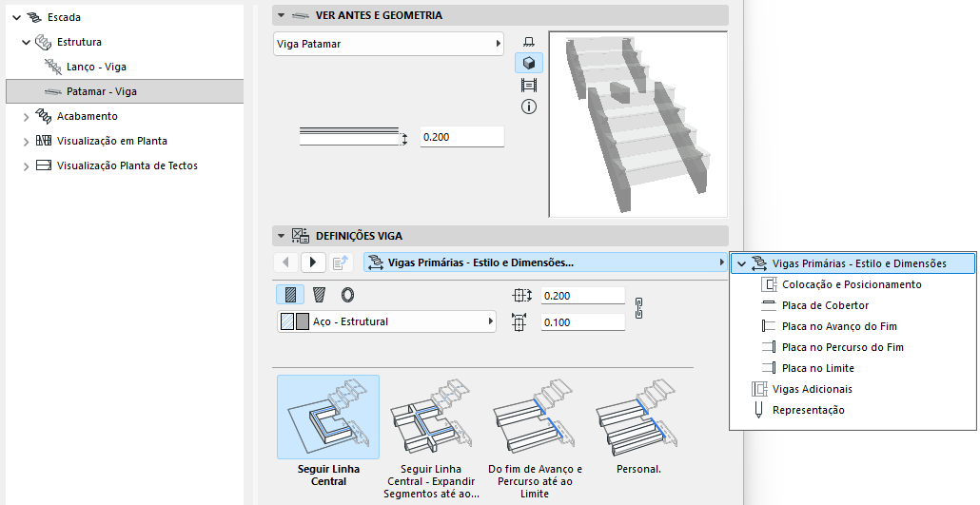This screenshot has height=505, width=980.
Task: Click the beam width dimension icon
Action: 521,296
